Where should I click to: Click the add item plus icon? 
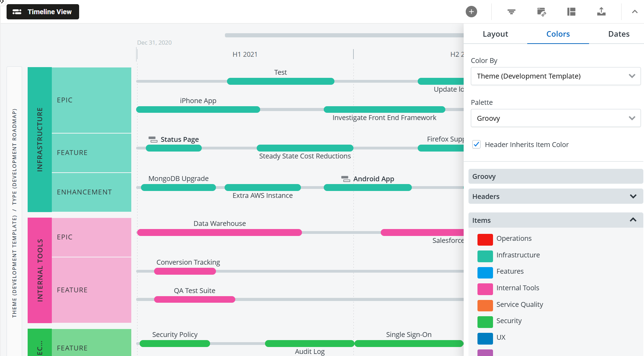[x=471, y=12]
